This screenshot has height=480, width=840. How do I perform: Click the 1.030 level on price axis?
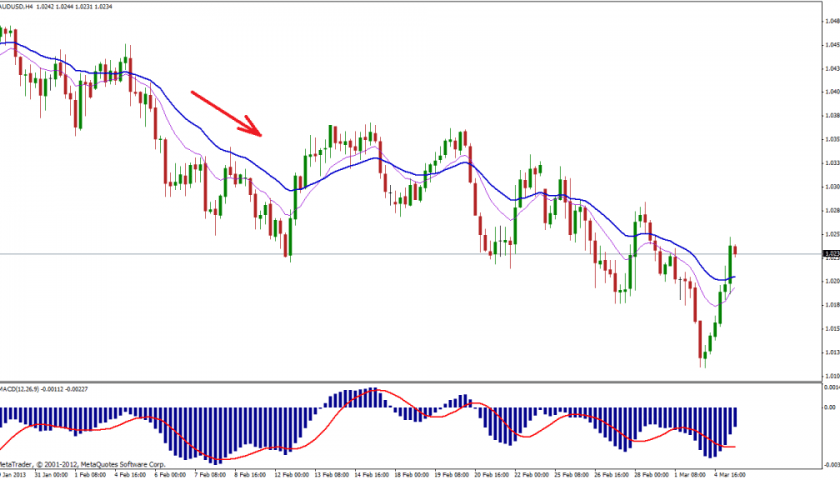click(x=829, y=187)
